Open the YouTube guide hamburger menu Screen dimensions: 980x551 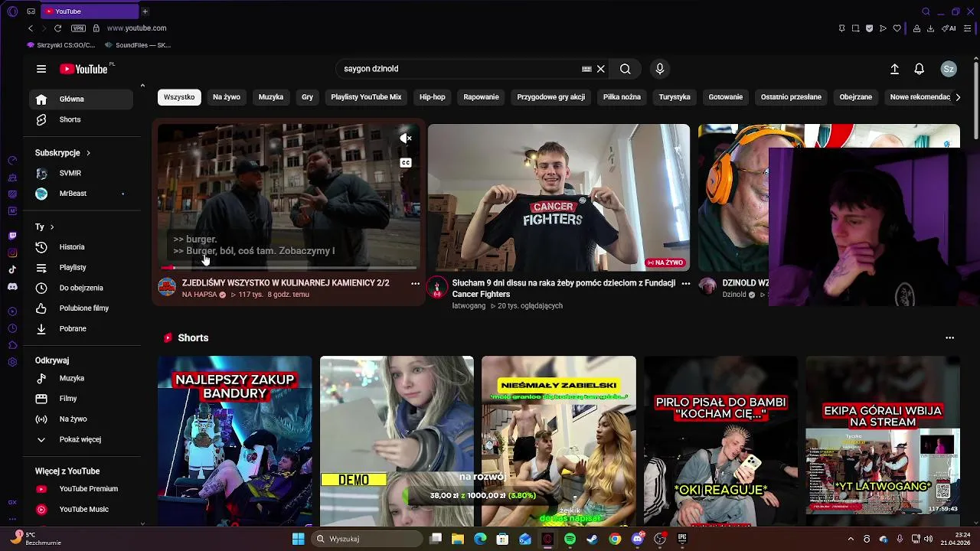coord(41,69)
